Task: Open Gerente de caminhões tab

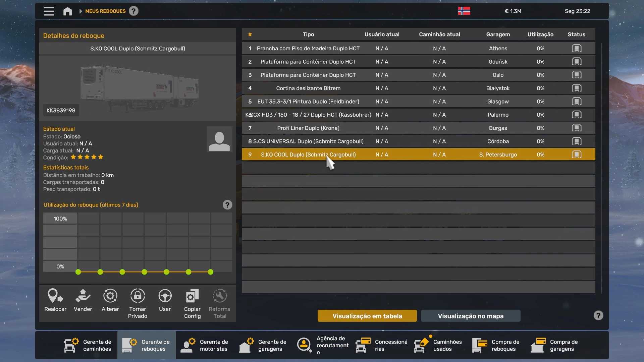Action: pos(88,345)
